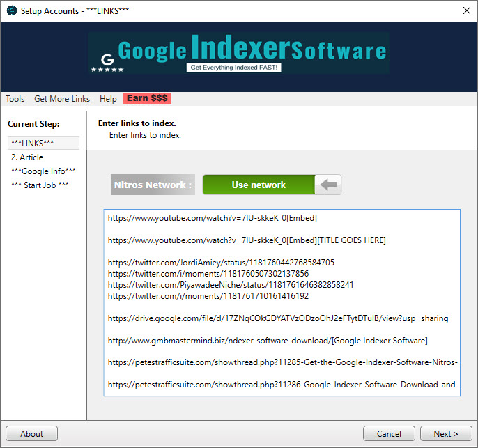Viewport: 478px width, 448px height.
Task: Click the Nitros Network label button
Action: pyautogui.click(x=153, y=185)
